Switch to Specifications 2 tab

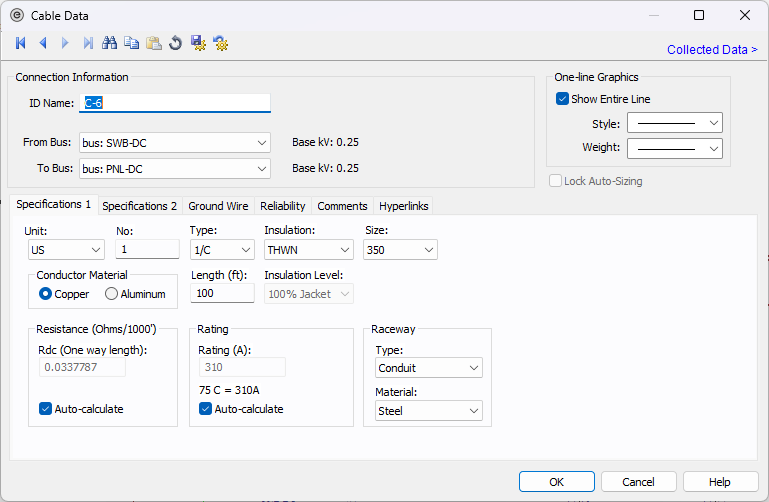point(140,206)
